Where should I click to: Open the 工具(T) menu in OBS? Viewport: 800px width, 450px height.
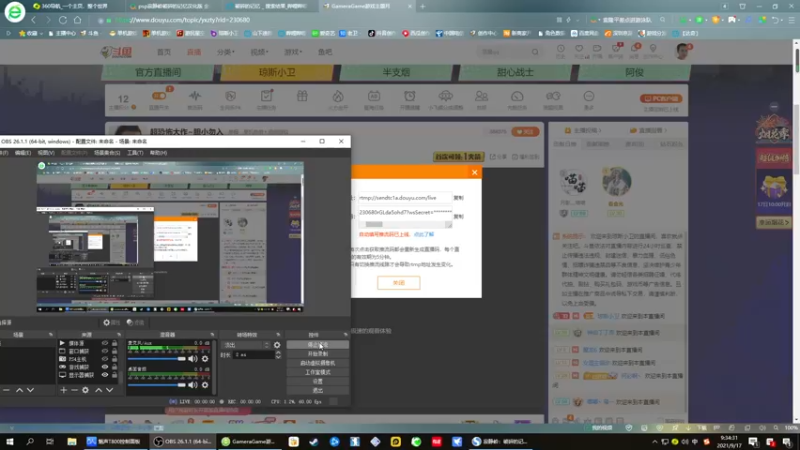pos(135,153)
